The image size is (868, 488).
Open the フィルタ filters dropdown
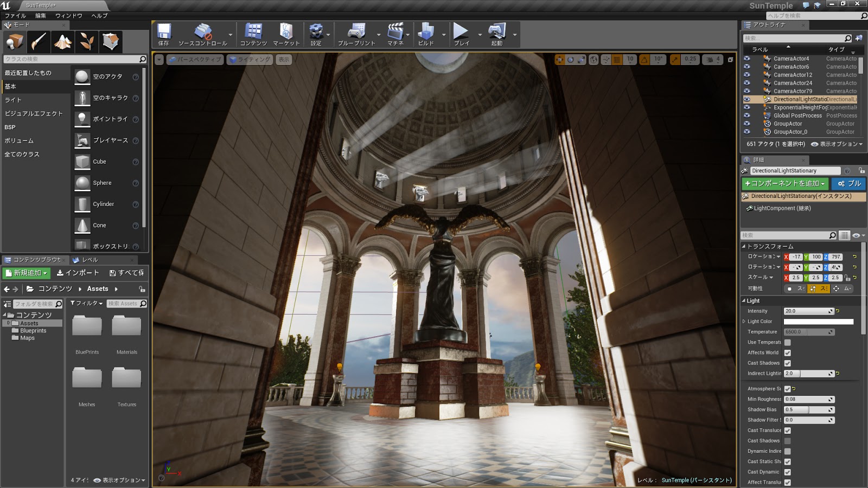(86, 304)
